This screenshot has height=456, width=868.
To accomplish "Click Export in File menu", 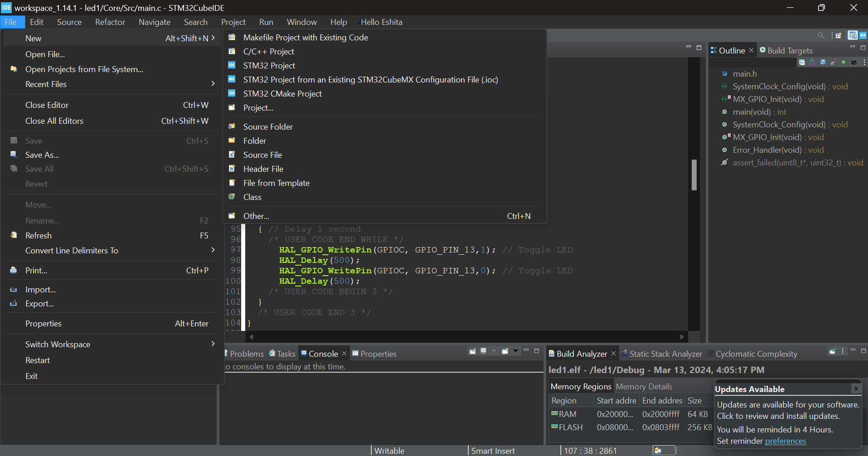I will 39,304.
